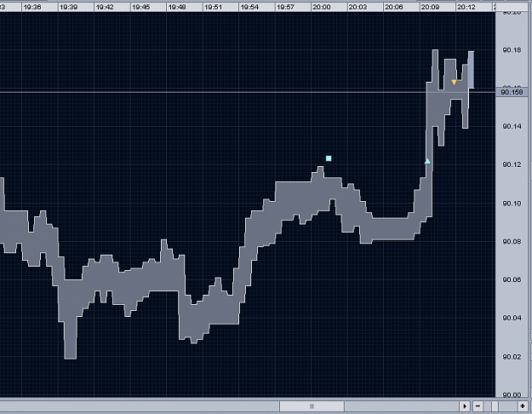The image size is (532, 414).
Task: Click the 90.00 price axis label
Action: 512,394
